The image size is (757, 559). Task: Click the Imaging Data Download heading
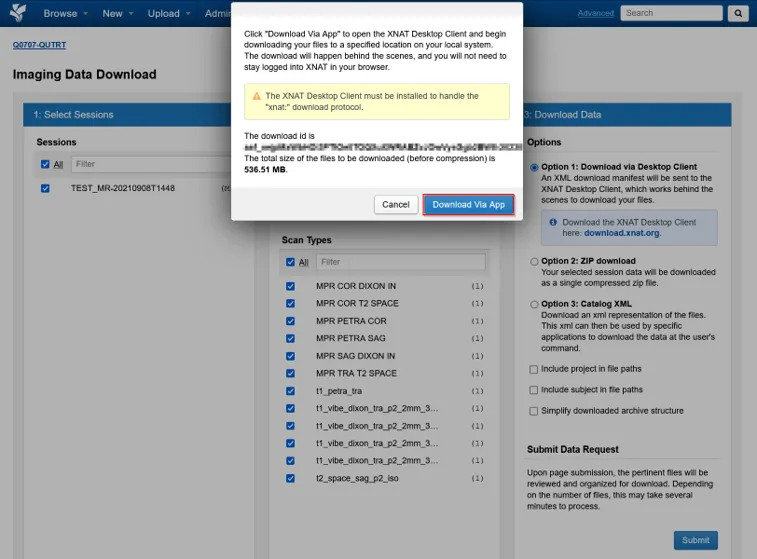pyautogui.click(x=84, y=74)
